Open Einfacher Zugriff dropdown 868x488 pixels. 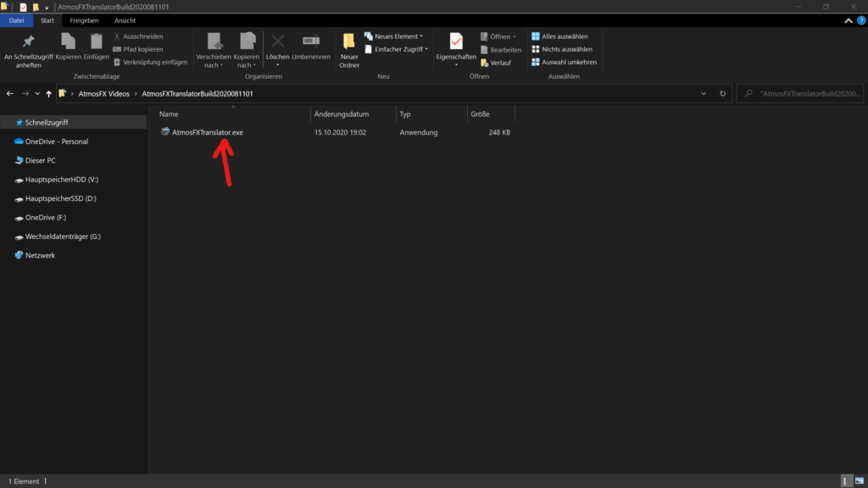pyautogui.click(x=396, y=49)
